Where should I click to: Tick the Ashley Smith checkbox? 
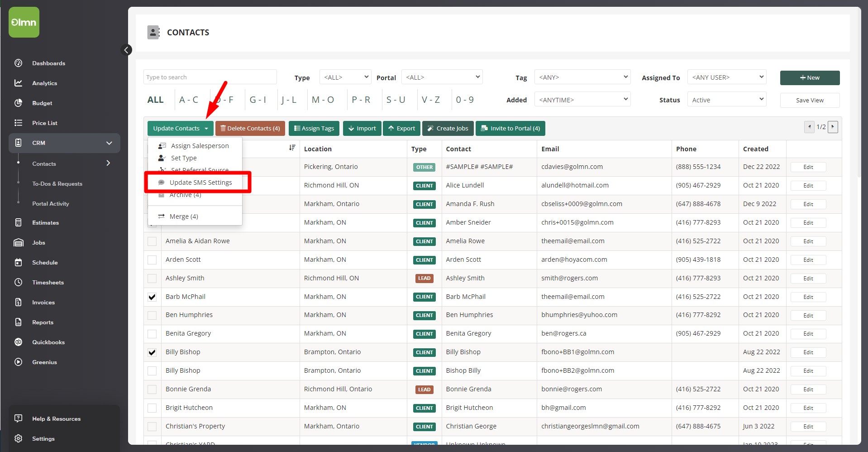pyautogui.click(x=152, y=278)
